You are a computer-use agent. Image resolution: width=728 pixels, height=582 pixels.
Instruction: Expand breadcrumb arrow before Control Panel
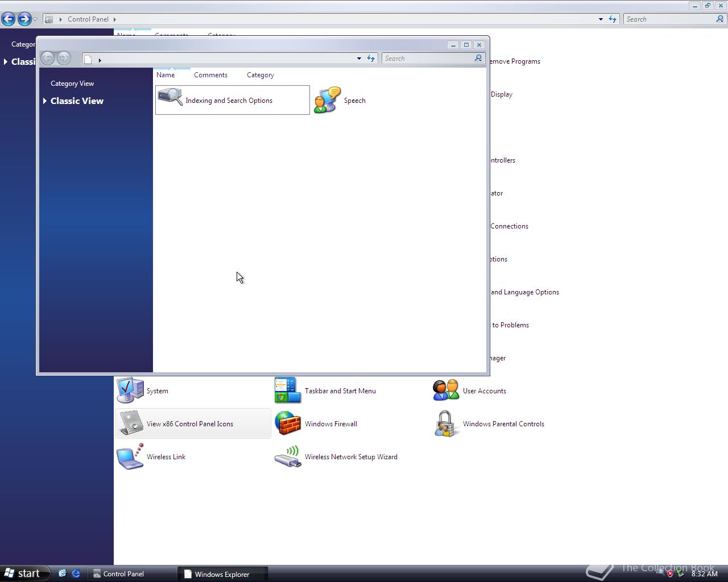pyautogui.click(x=60, y=19)
